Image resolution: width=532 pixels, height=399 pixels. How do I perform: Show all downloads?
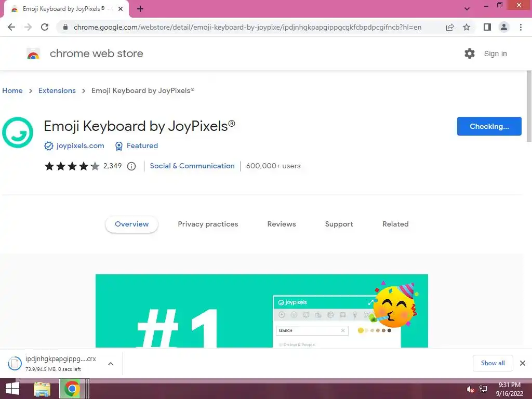tap(493, 363)
